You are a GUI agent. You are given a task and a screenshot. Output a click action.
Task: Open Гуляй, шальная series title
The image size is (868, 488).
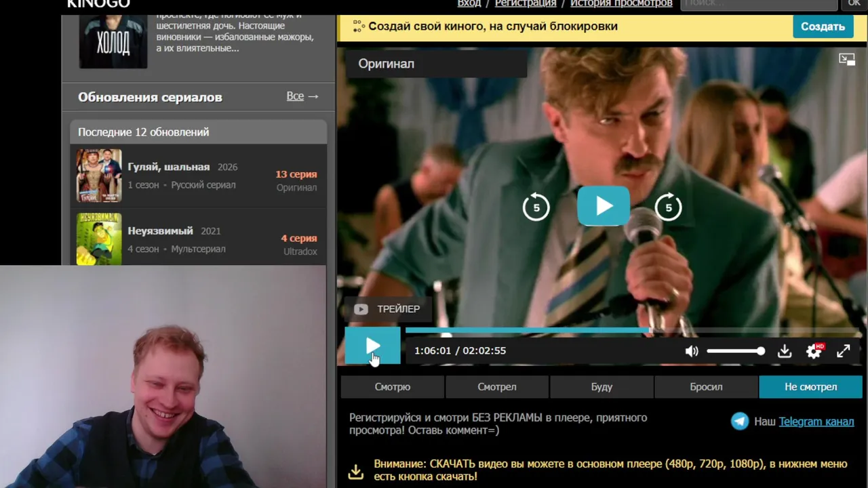(169, 167)
